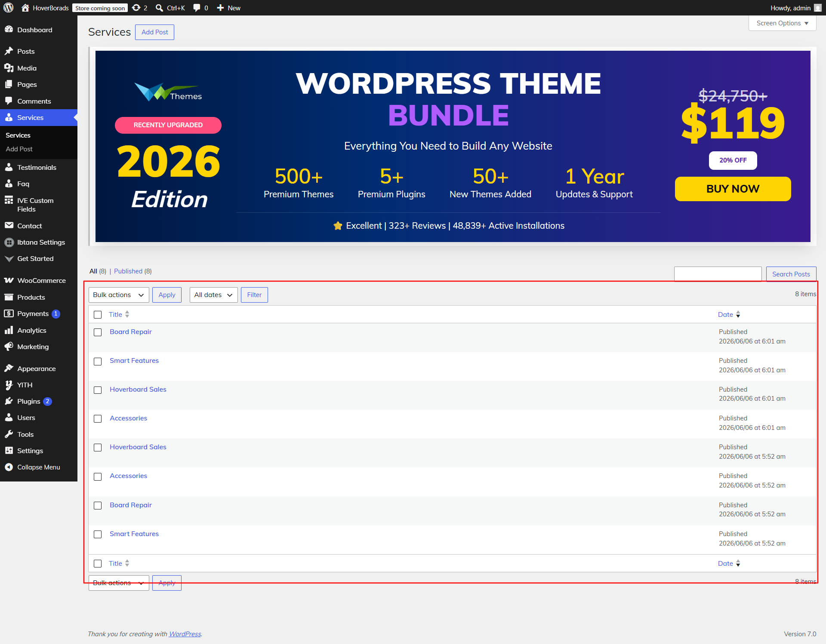Check the 5:52 am Smart Features checkbox
The image size is (826, 644).
point(98,534)
